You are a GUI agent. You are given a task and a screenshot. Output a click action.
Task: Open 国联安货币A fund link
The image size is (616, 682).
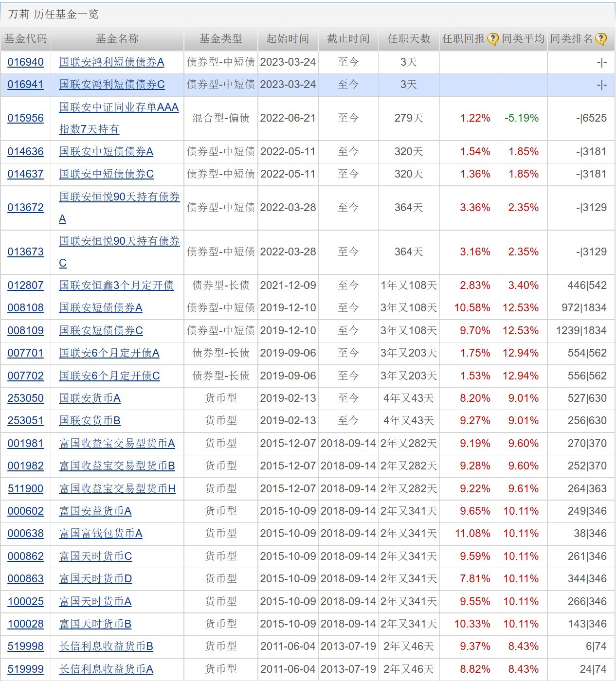pyautogui.click(x=90, y=398)
